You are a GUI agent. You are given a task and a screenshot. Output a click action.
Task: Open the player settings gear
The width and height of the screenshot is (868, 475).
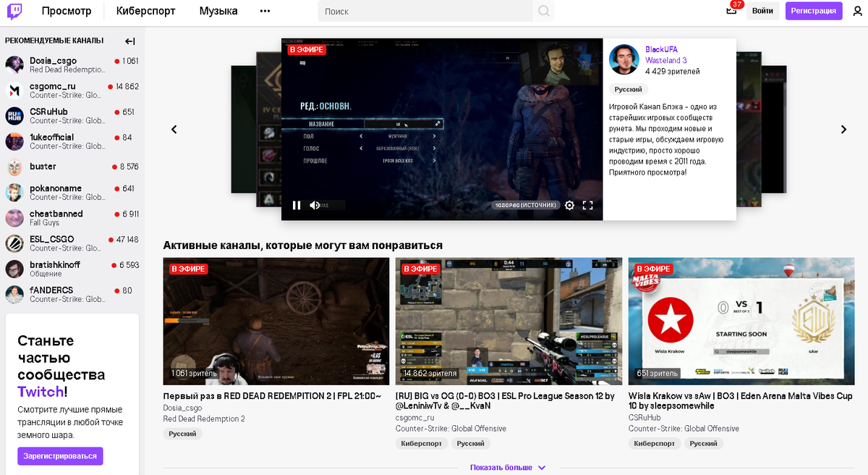tap(569, 206)
